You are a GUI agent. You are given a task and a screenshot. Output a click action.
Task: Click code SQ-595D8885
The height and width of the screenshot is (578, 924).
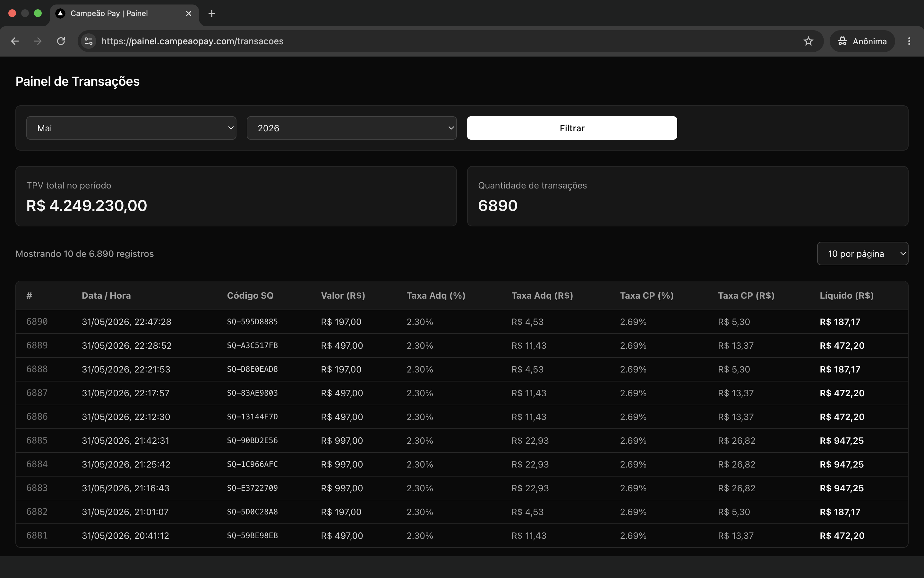252,322
